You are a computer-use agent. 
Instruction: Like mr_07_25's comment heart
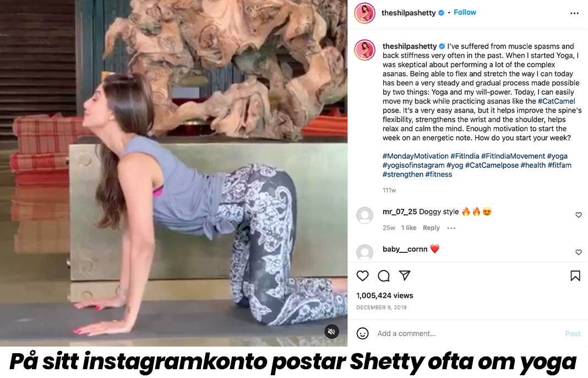click(x=579, y=215)
